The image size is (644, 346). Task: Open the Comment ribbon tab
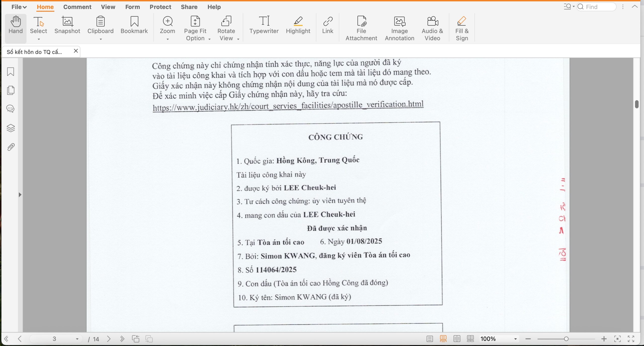click(77, 7)
